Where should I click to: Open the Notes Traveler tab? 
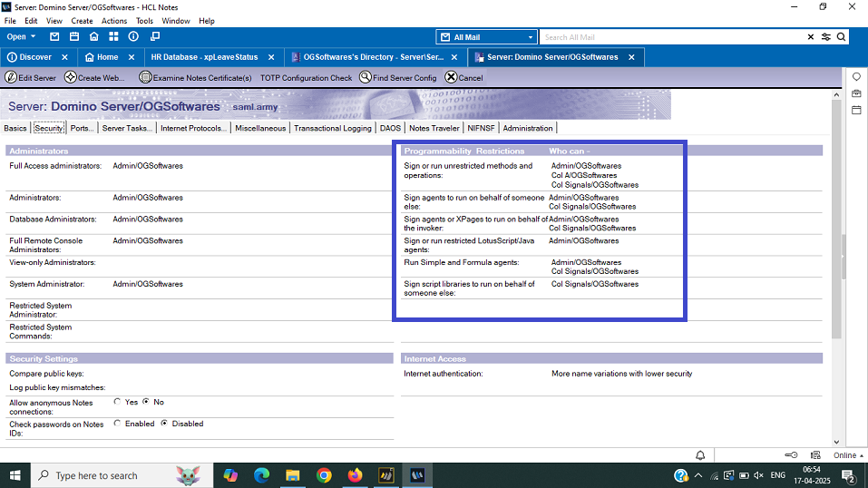click(x=434, y=128)
